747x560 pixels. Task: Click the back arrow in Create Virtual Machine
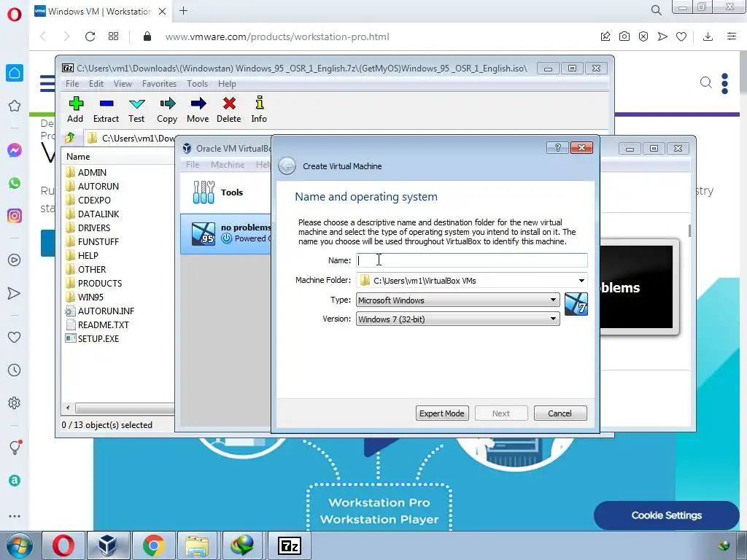[x=287, y=166]
